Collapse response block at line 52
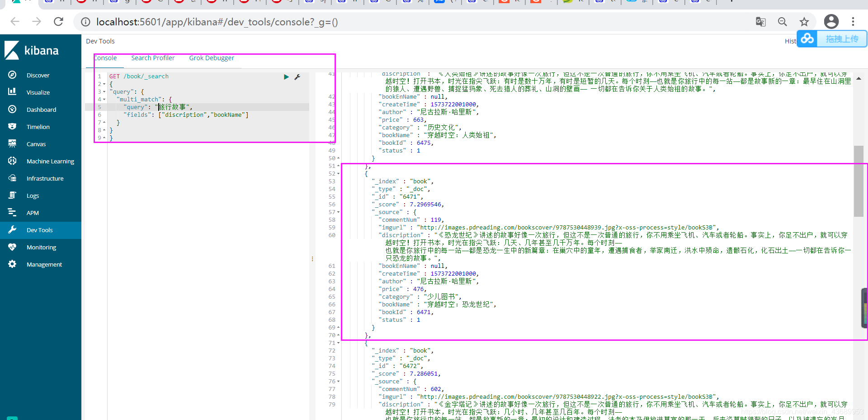868x420 pixels. click(x=338, y=174)
